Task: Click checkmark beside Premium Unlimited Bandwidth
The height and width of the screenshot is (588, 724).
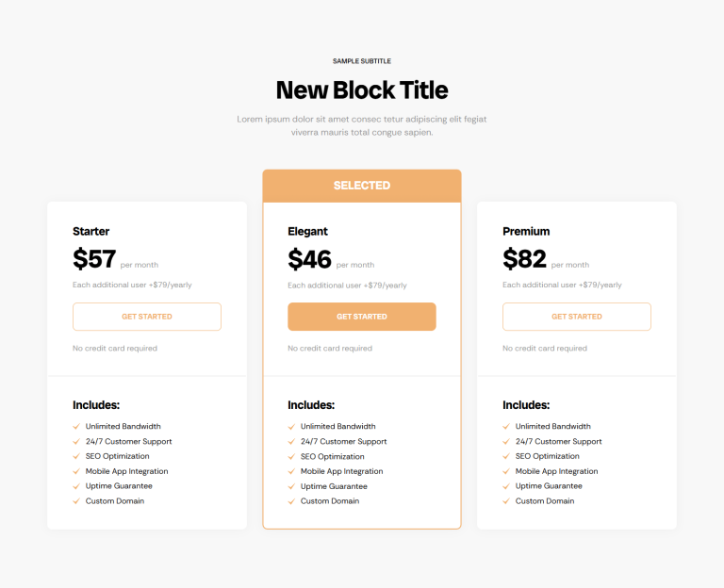Action: (x=506, y=427)
